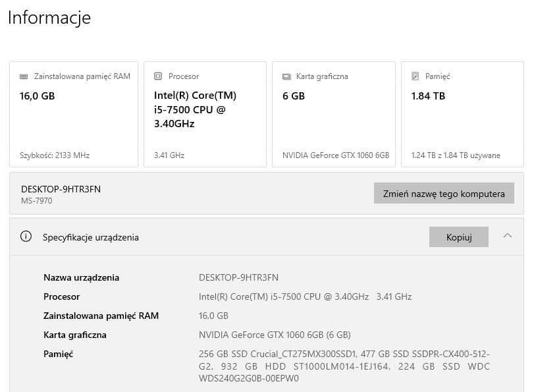The height and width of the screenshot is (392, 534).
Task: Click DESKTOP-9HTR3FN value in specification list
Action: click(x=238, y=277)
